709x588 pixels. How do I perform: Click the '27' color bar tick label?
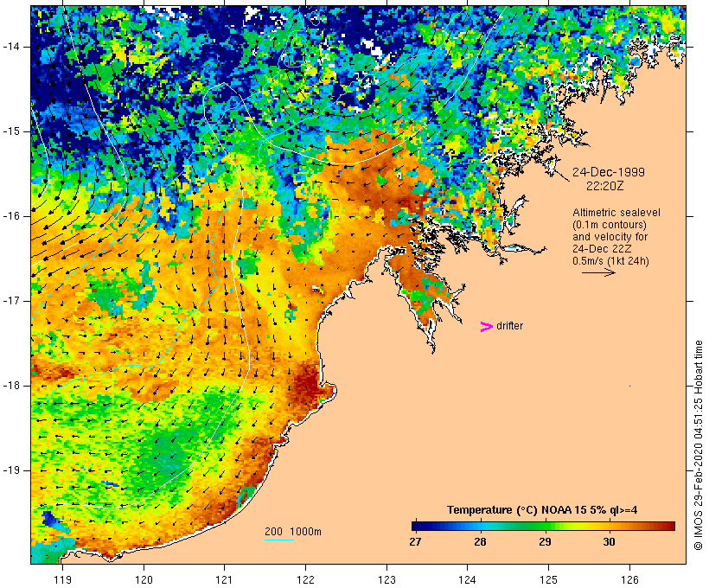click(x=415, y=541)
